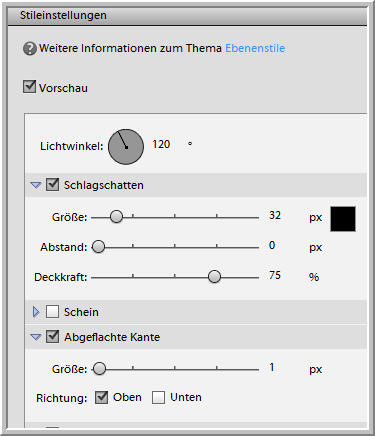Uncheck the Oben direction checkbox

(x=101, y=397)
